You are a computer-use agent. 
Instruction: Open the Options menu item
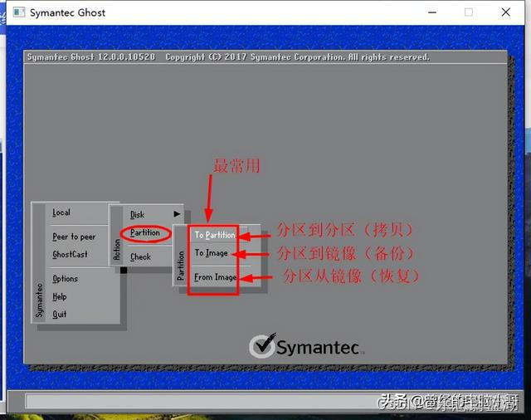(x=65, y=279)
